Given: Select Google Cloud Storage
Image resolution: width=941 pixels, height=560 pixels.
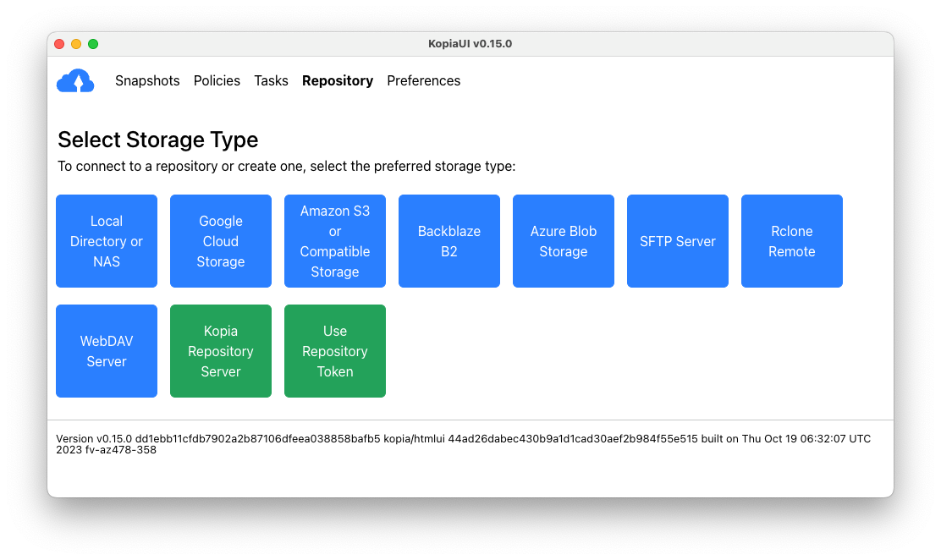Looking at the screenshot, I should 220,241.
